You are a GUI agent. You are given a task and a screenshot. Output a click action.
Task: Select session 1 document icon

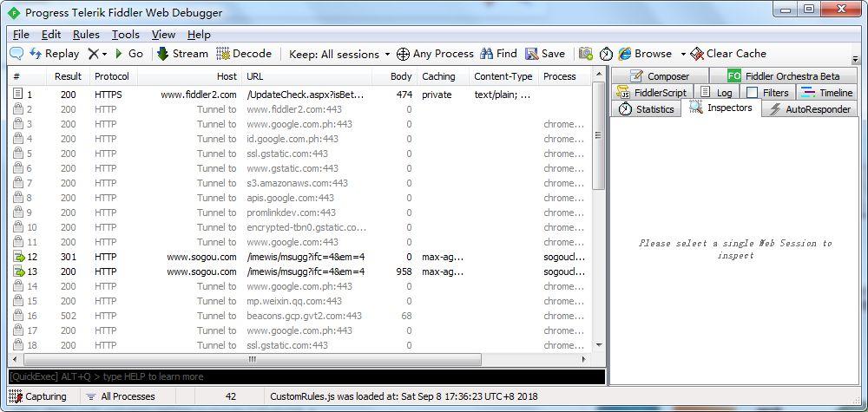(x=18, y=95)
